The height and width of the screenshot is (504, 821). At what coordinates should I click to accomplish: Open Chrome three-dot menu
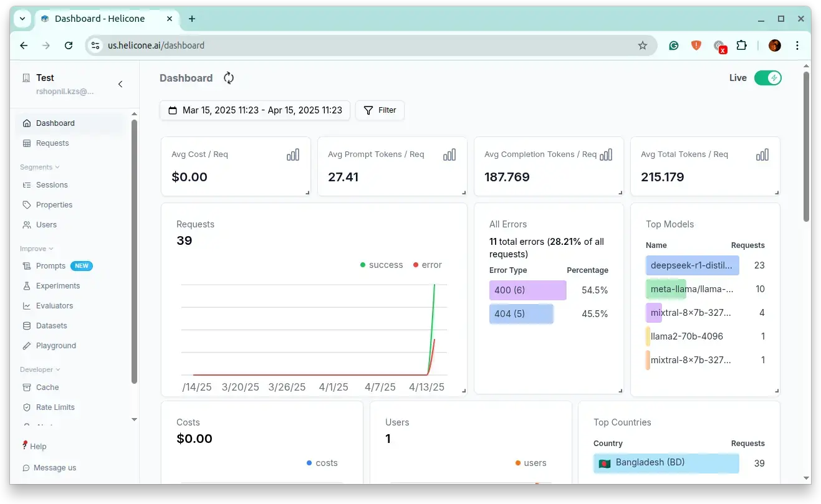tap(797, 45)
